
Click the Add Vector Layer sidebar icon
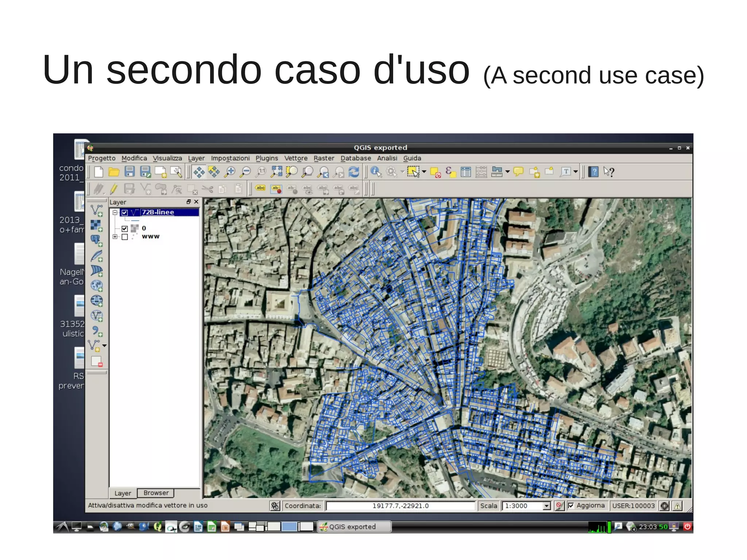(x=97, y=211)
